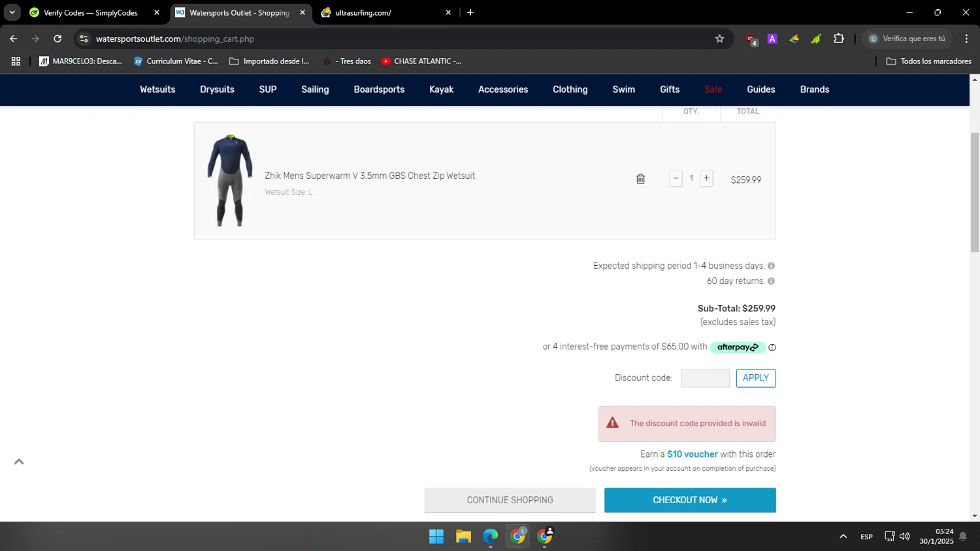Open the Chrome profile button
The width and height of the screenshot is (980, 551).
point(907,39)
